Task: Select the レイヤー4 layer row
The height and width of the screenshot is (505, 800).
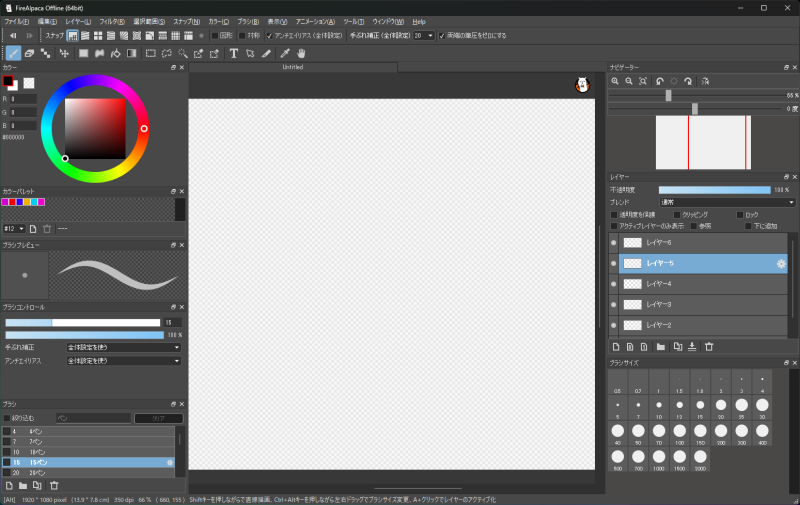Action: [x=703, y=284]
